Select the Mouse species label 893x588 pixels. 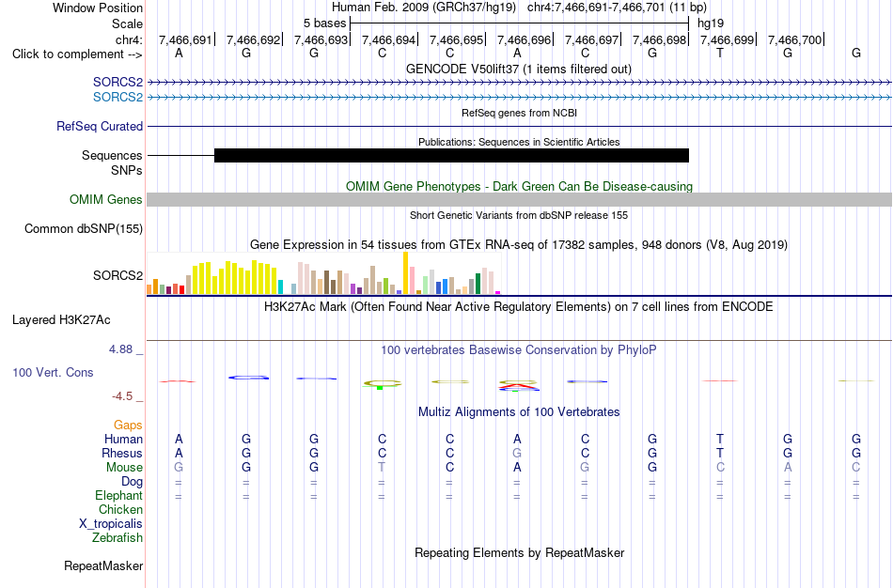click(124, 468)
